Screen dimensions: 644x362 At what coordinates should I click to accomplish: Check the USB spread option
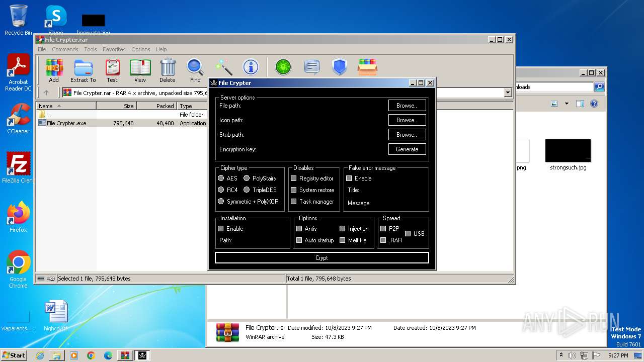tap(408, 233)
